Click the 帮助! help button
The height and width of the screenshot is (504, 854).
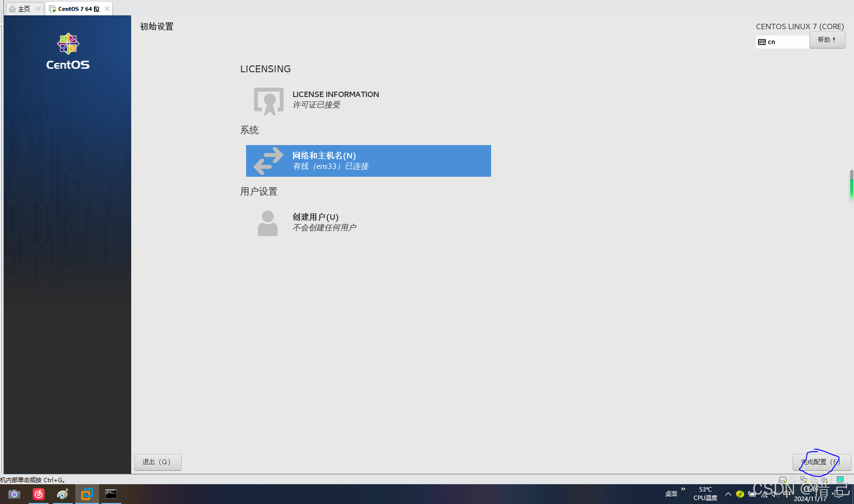(x=827, y=40)
